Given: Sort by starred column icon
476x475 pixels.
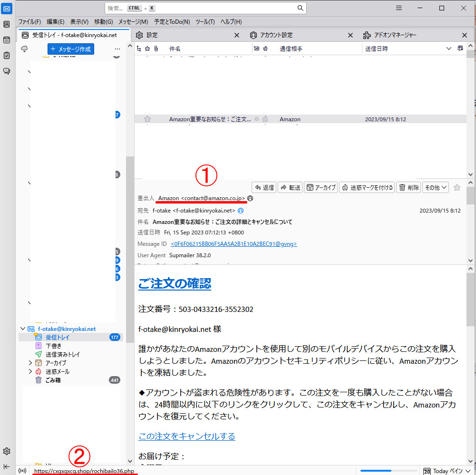Looking at the screenshot, I should [x=147, y=48].
